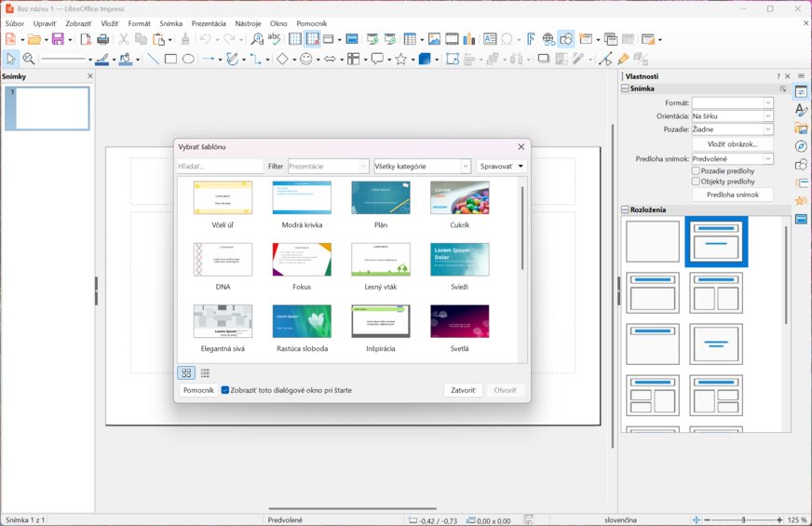Open the Pozadie Žiadne dropdown

(732, 129)
